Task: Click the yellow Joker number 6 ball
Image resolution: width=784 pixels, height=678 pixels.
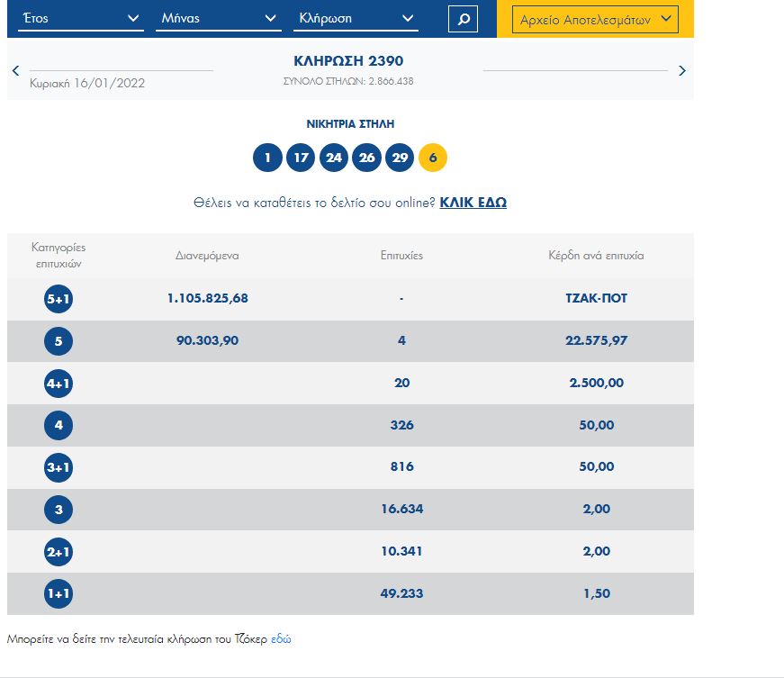Action: [x=433, y=158]
